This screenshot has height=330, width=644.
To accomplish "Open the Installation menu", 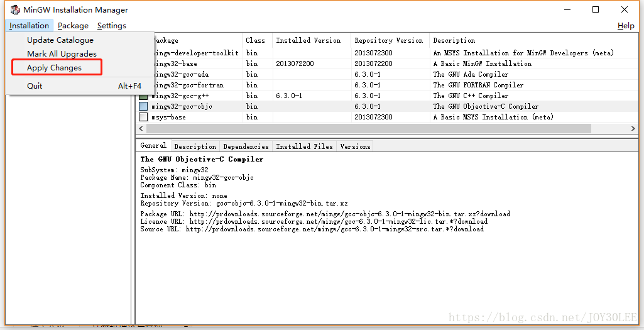I will point(29,26).
